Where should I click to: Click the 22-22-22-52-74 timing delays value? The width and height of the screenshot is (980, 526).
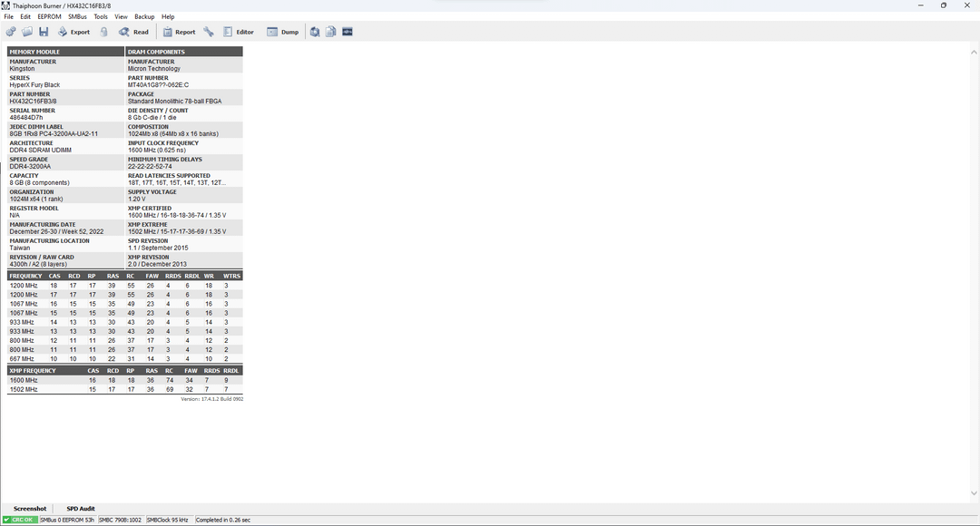150,166
